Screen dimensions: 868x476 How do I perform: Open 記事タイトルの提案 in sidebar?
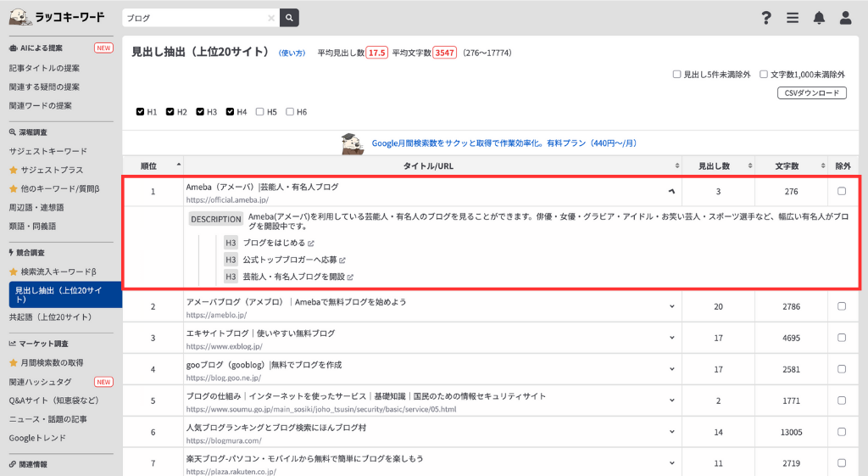click(44, 68)
